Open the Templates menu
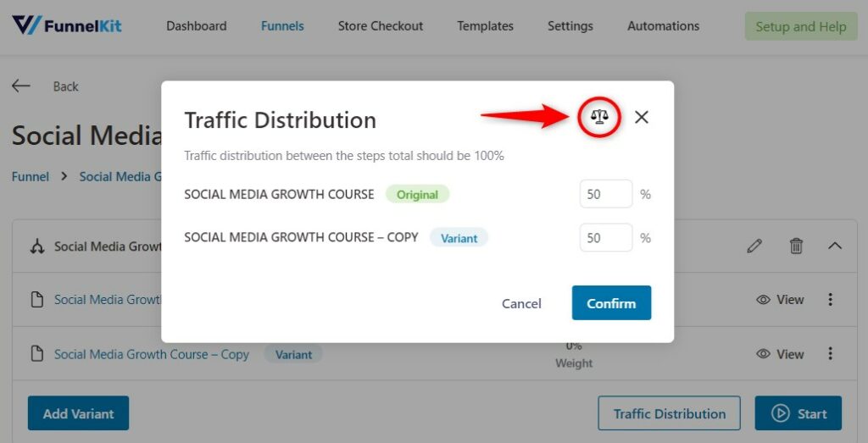868x443 pixels. tap(485, 26)
